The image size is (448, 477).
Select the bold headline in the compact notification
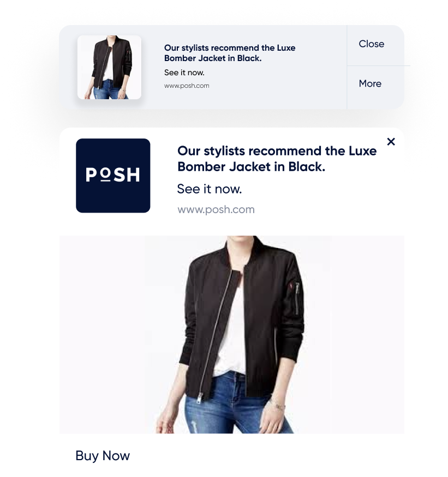click(230, 53)
